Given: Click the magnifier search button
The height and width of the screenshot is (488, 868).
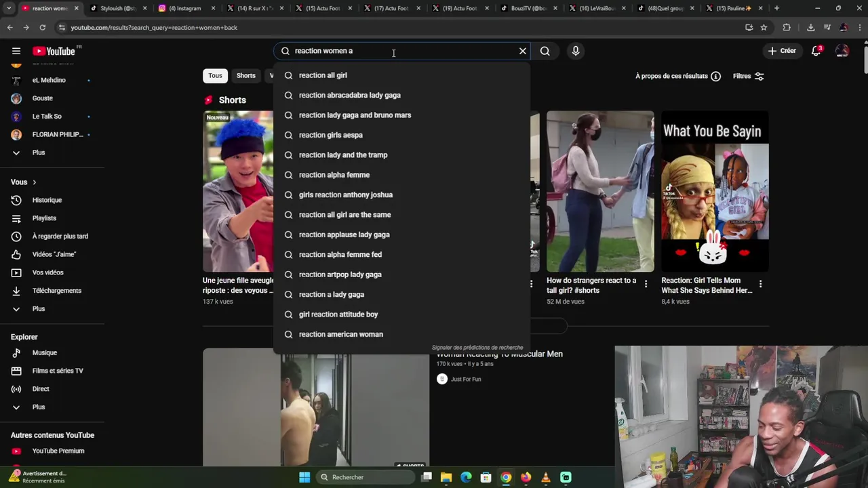Looking at the screenshot, I should (x=545, y=51).
